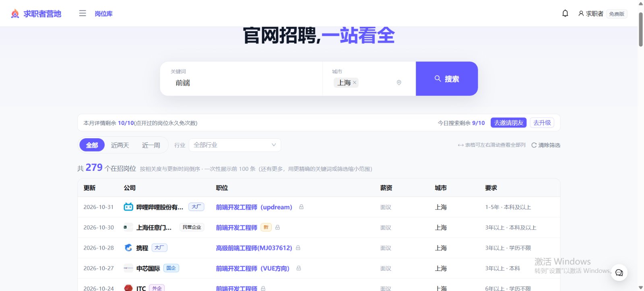This screenshot has height=291, width=644.
Task: Select the 近两天 time filter
Action: click(x=120, y=145)
